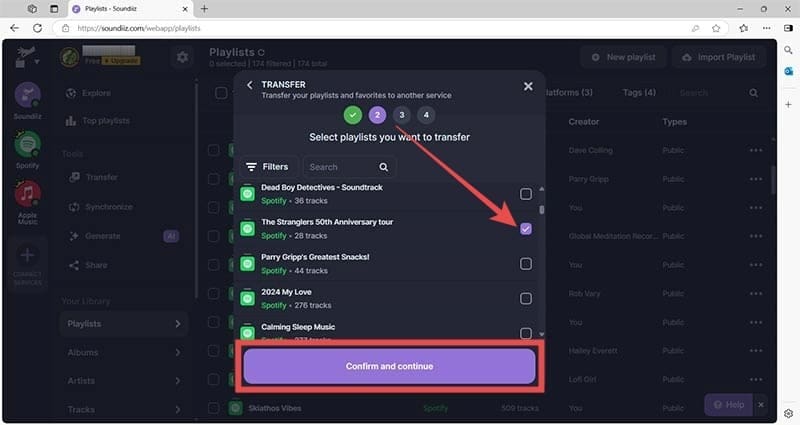800x425 pixels.
Task: Close the Playlists - Soundiiz tab
Action: (185, 9)
